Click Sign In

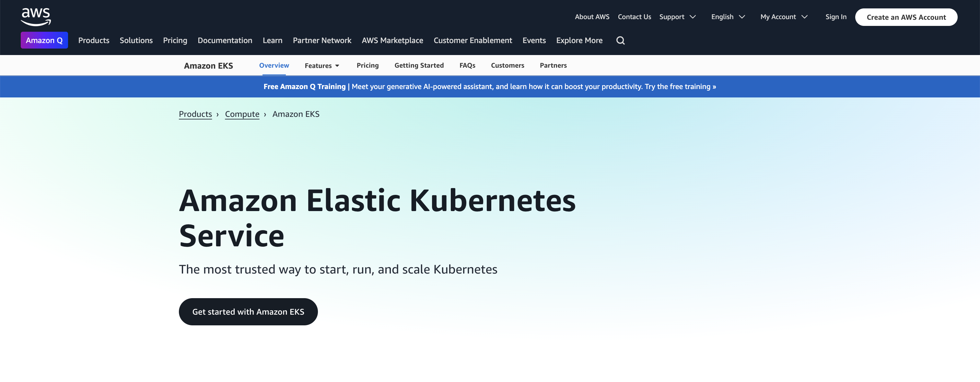click(836, 17)
